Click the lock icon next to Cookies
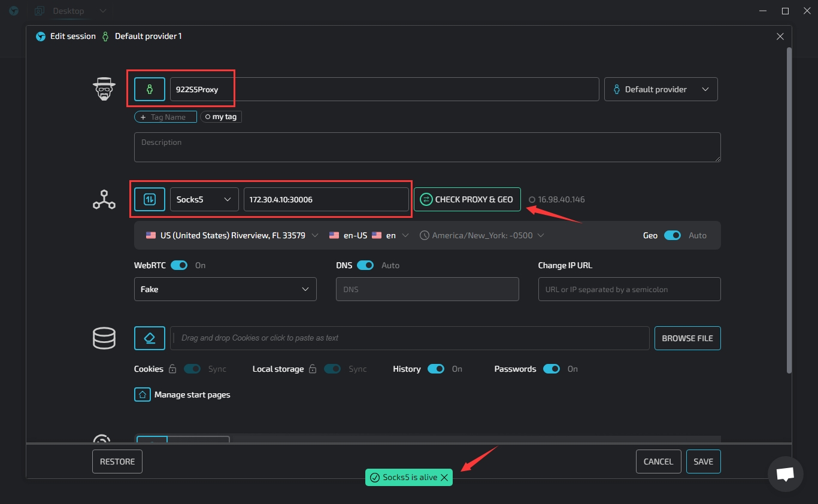Viewport: 818px width, 504px height. coord(172,369)
